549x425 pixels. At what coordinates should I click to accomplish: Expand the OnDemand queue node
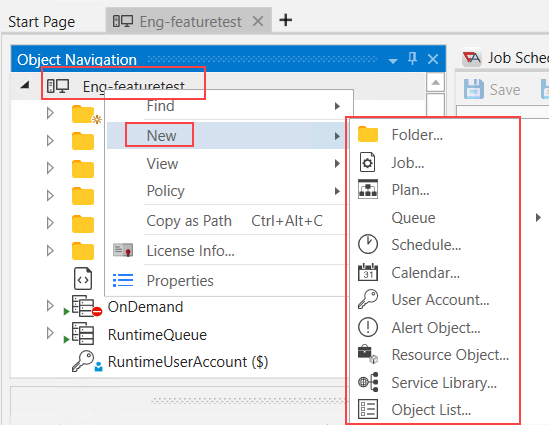[x=50, y=306]
